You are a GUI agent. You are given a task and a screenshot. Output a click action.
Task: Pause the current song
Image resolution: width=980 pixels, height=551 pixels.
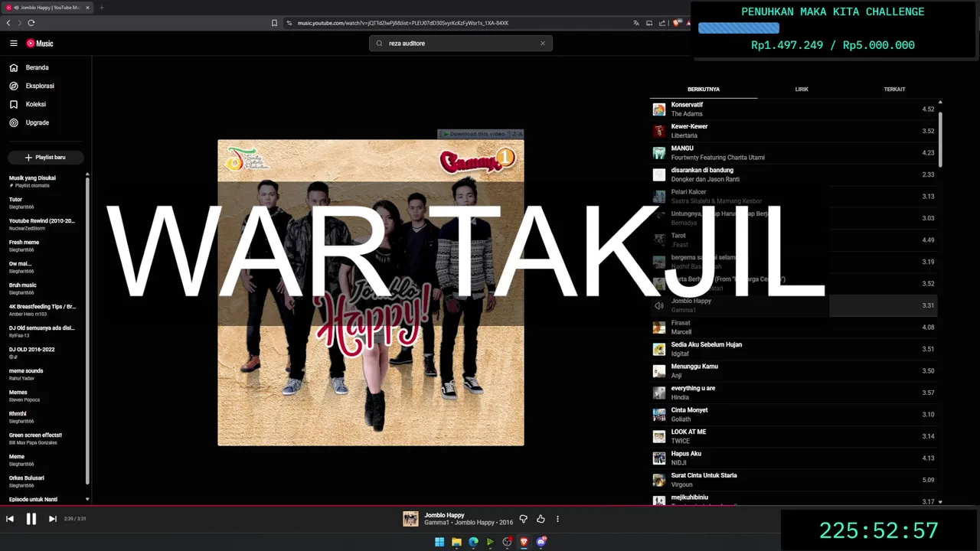pyautogui.click(x=31, y=519)
